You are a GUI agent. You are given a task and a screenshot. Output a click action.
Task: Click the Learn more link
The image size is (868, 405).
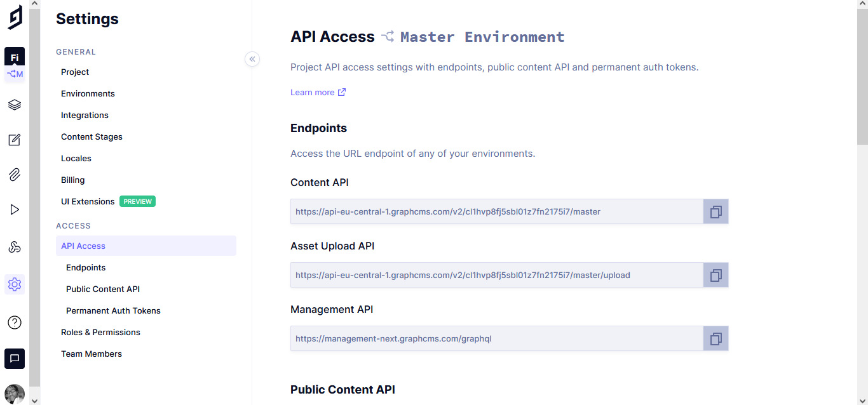[318, 92]
